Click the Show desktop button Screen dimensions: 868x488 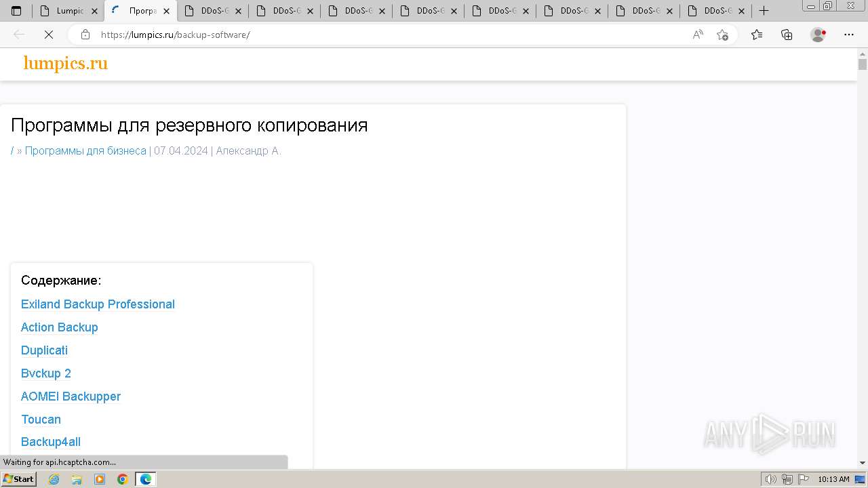(861, 479)
